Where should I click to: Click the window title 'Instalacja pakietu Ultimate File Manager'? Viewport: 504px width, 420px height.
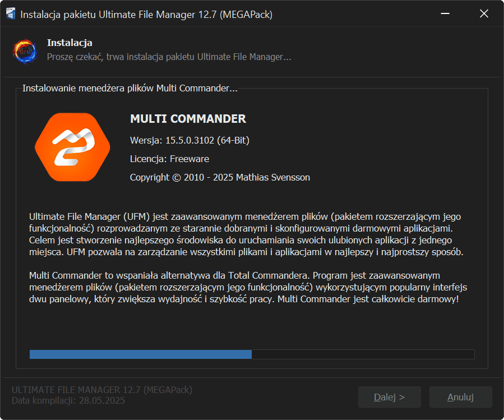(x=146, y=15)
